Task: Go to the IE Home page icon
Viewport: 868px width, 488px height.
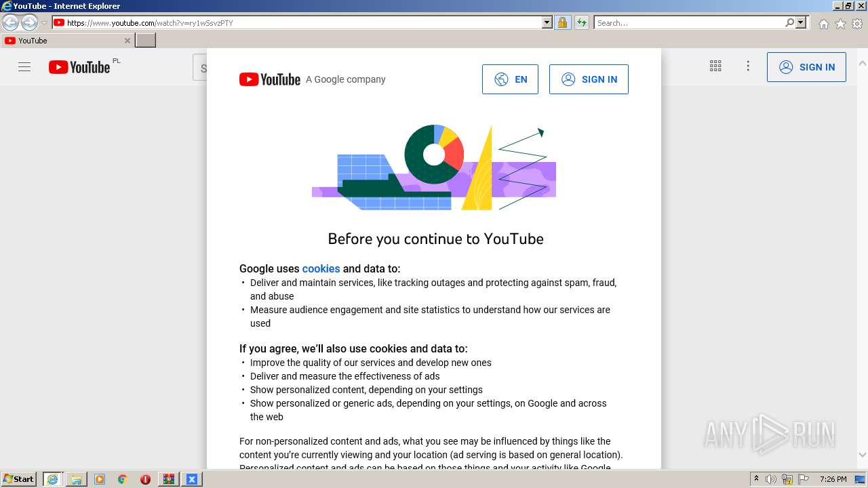Action: click(823, 24)
